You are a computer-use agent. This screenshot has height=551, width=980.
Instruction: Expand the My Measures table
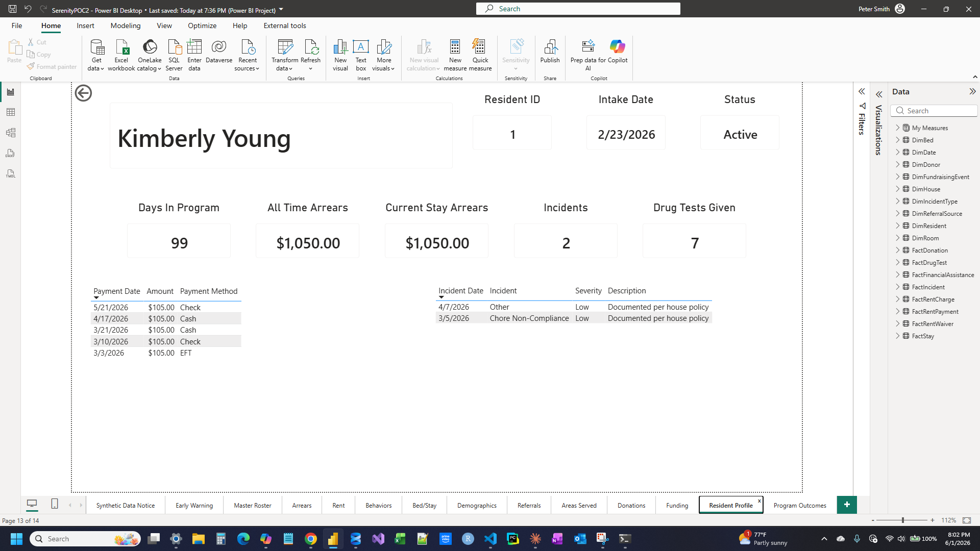pos(898,128)
